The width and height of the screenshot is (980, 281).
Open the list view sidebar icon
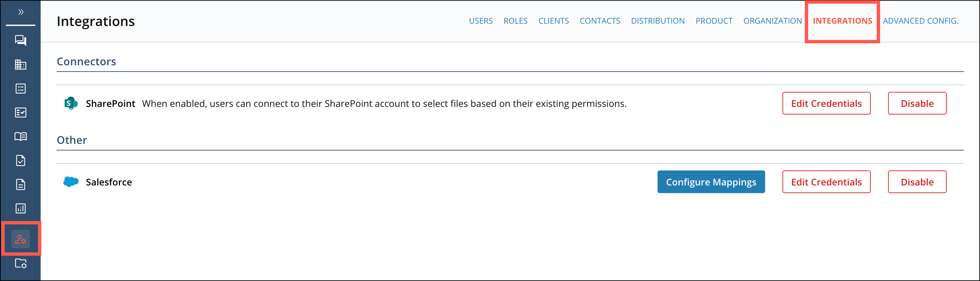pyautogui.click(x=21, y=89)
